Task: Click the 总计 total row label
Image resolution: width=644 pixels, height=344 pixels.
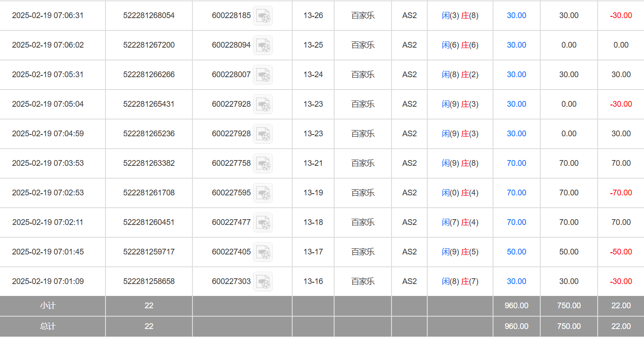Action: point(48,326)
